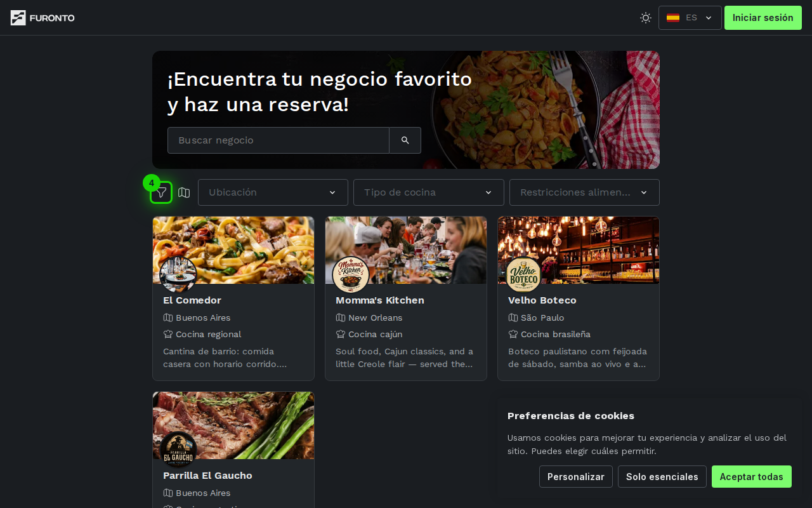
Task: Click the Momma's Kitchen round logo
Action: pyautogui.click(x=351, y=275)
